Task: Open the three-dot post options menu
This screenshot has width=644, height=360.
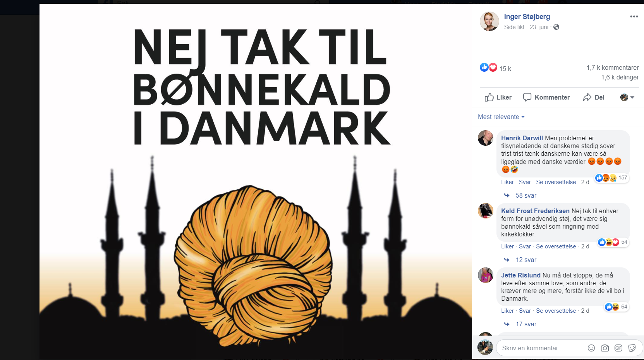Action: [634, 16]
